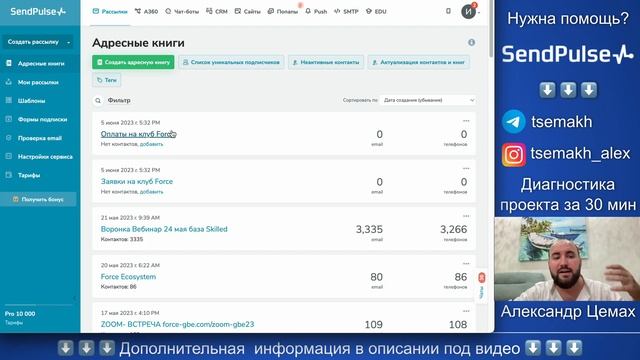Click the info icon beside Адресные книги

(471, 42)
